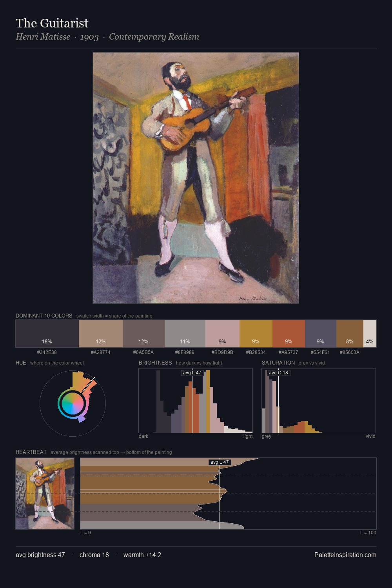The image size is (392, 588).
Task: Click the heartbeat brightness profile chart
Action: click(x=228, y=494)
